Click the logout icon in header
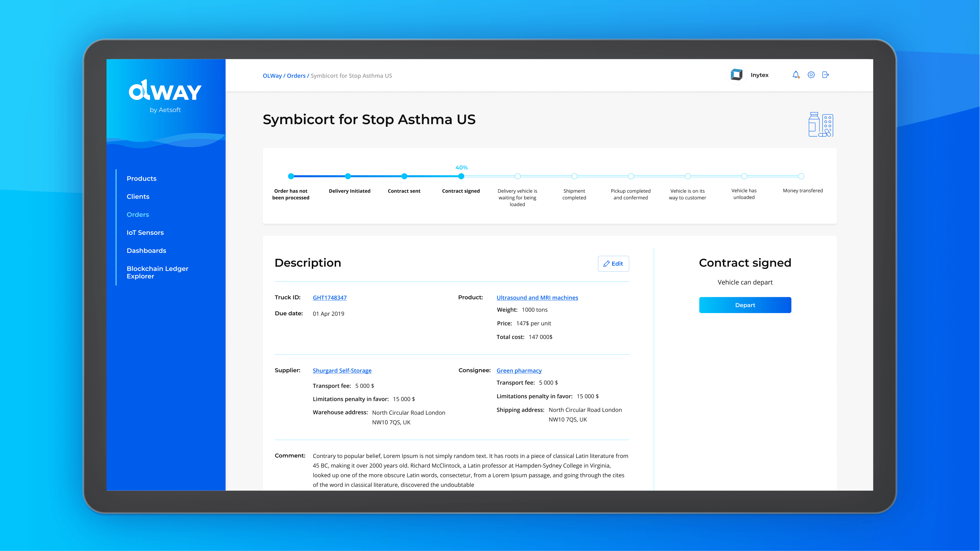Screen dimensions: 980x551 pyautogui.click(x=825, y=75)
